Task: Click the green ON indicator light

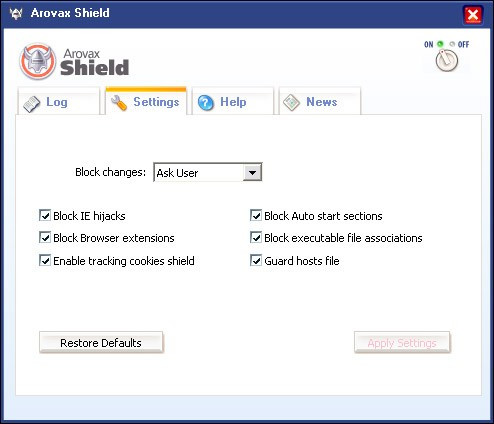Action: point(440,44)
